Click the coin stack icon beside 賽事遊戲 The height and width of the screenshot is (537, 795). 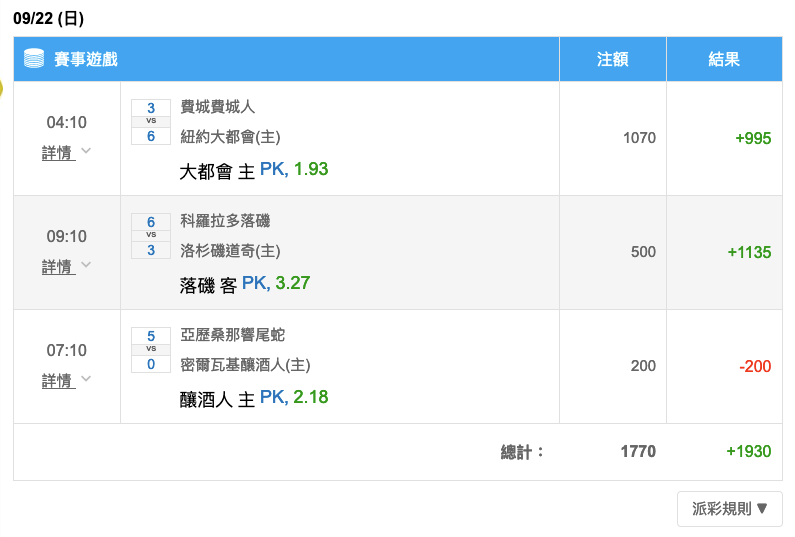point(34,59)
